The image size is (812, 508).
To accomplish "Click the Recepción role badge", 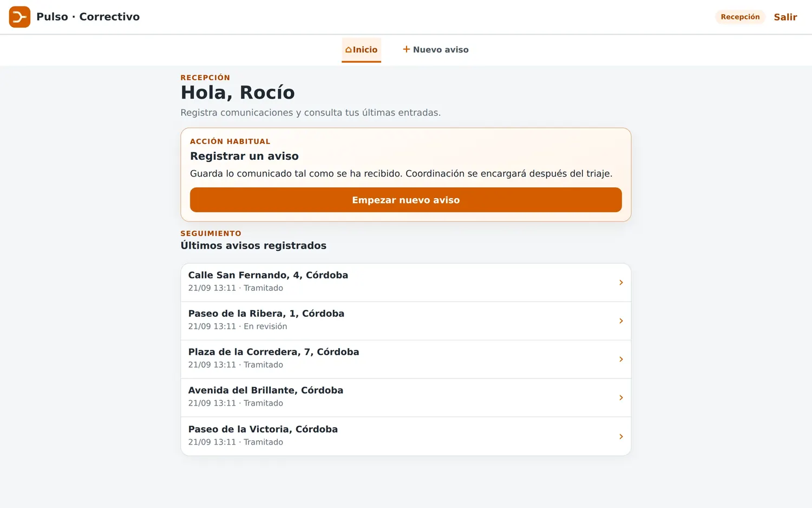I will [x=740, y=17].
